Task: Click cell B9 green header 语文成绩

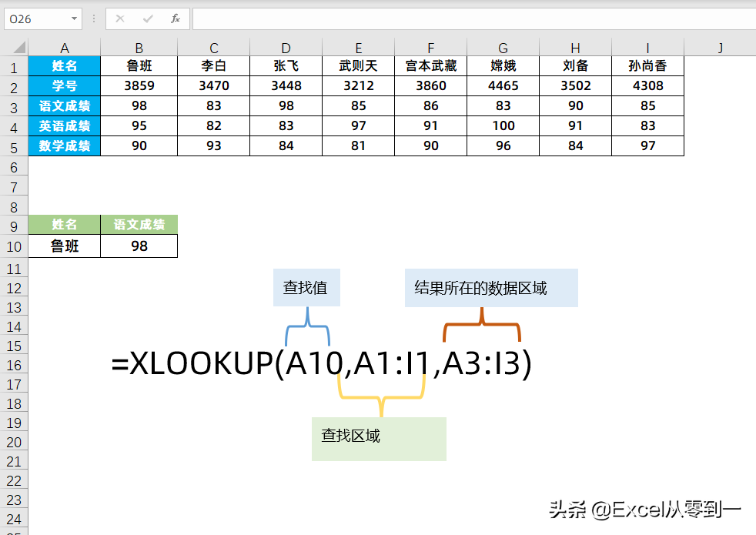Action: (139, 225)
